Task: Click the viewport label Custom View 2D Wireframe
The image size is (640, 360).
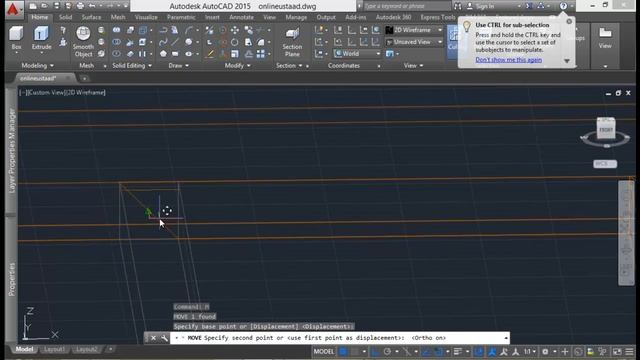Action: (x=62, y=93)
